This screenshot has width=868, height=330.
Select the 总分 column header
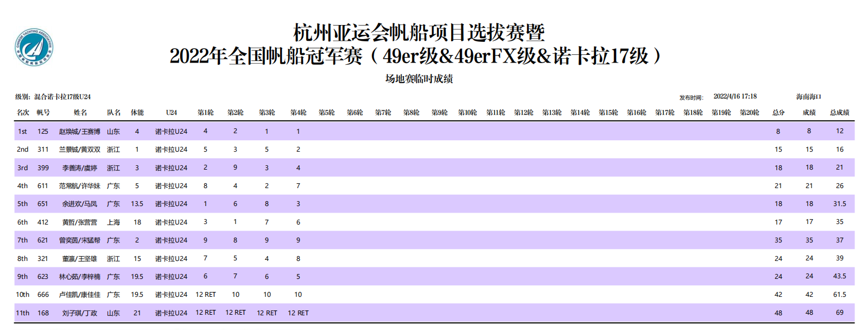778,113
